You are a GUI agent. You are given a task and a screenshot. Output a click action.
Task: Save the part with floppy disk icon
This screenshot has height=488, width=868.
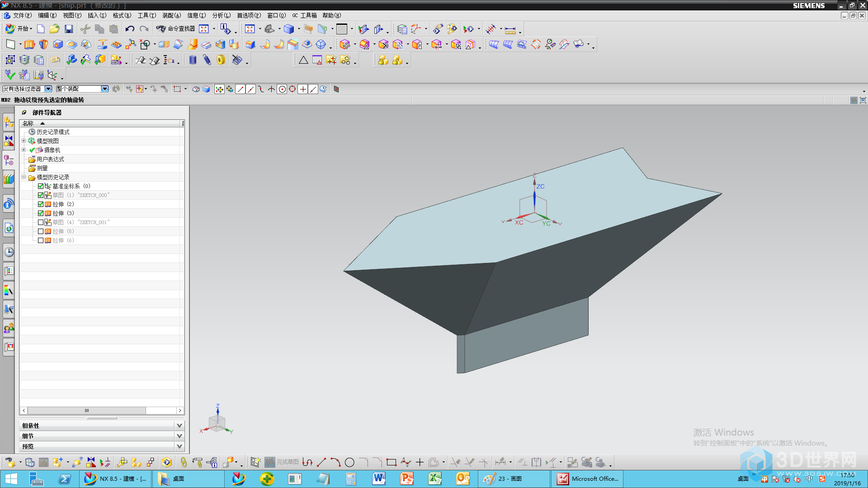pyautogui.click(x=69, y=29)
